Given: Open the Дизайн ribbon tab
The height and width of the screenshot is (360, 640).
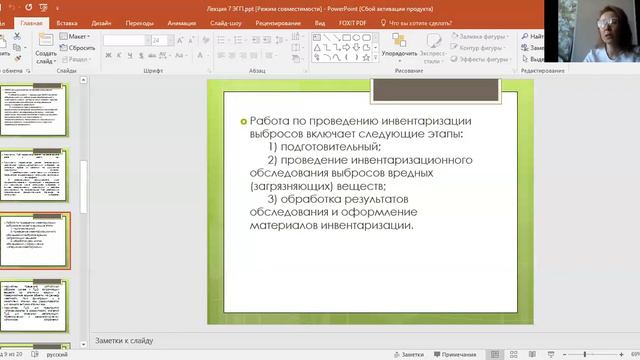Looking at the screenshot, I should click(x=101, y=23).
